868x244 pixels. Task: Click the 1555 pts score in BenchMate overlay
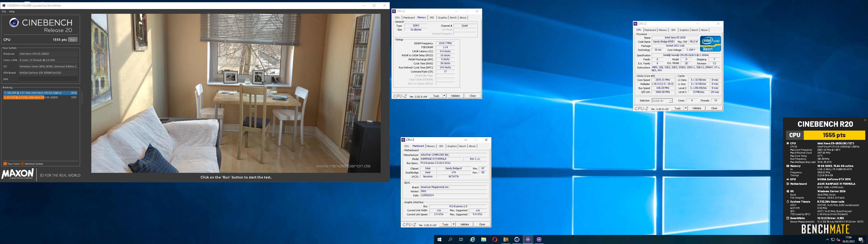[834, 135]
